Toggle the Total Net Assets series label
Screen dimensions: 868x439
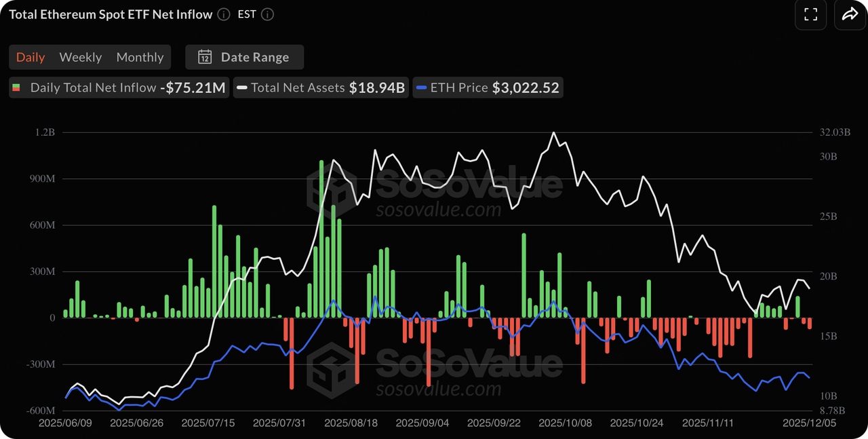298,88
